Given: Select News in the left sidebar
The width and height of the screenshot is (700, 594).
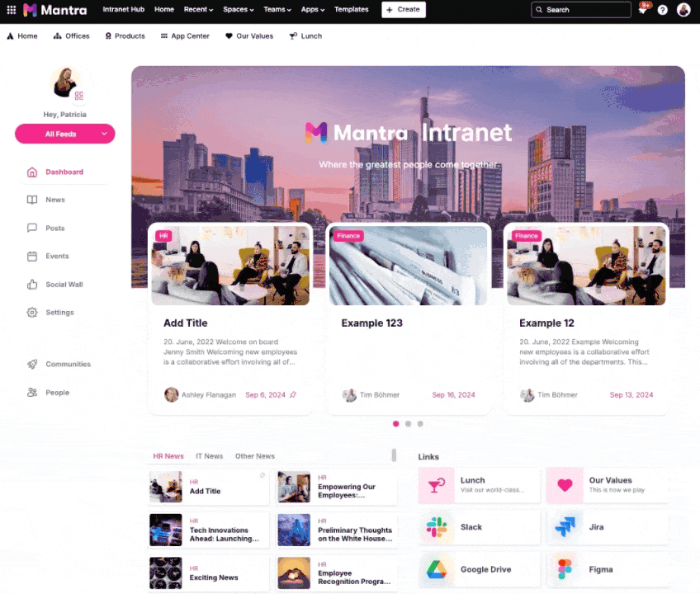Looking at the screenshot, I should pos(55,200).
